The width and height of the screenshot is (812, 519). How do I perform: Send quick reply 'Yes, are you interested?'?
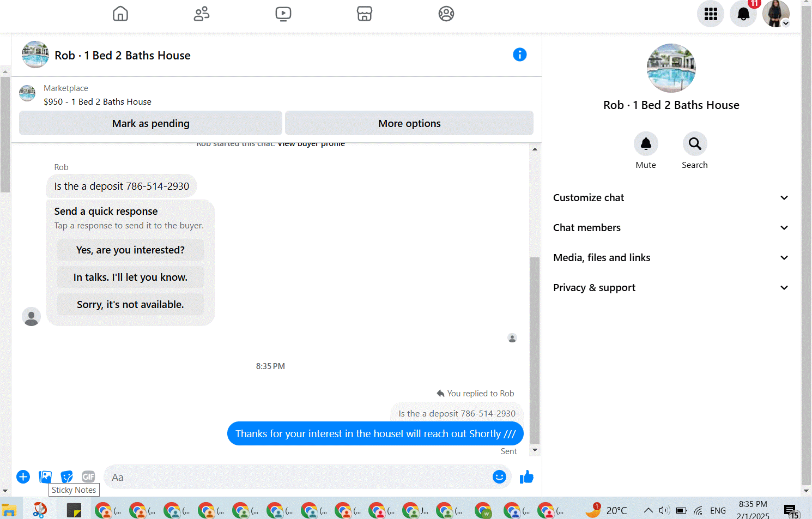point(130,250)
